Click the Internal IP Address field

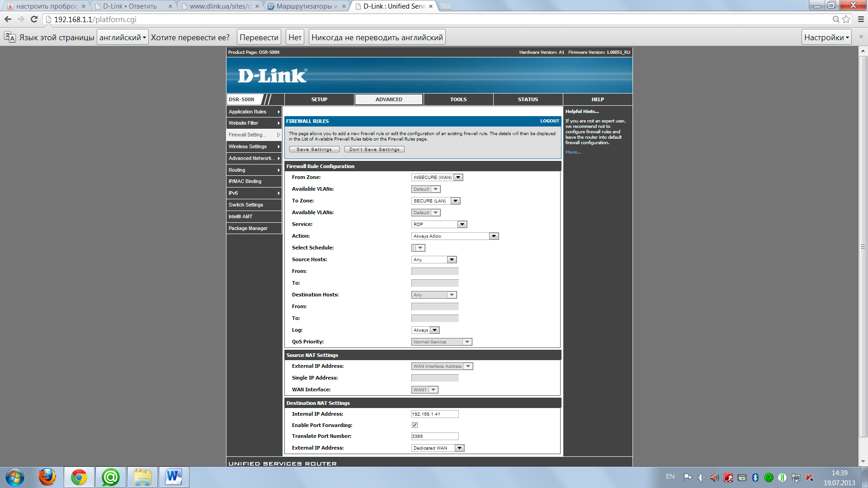click(x=434, y=414)
